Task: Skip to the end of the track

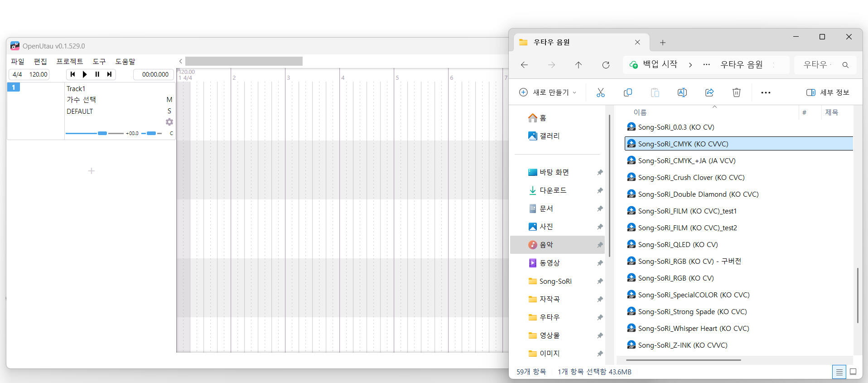Action: point(109,74)
